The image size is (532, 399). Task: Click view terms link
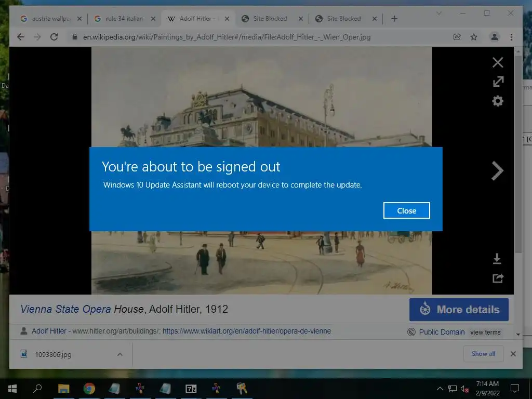click(x=485, y=332)
